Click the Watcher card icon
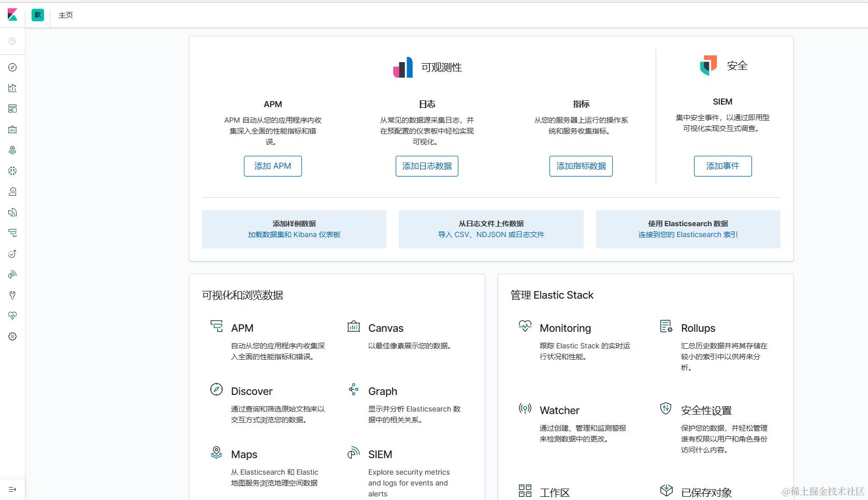The width and height of the screenshot is (868, 500). pyautogui.click(x=525, y=408)
